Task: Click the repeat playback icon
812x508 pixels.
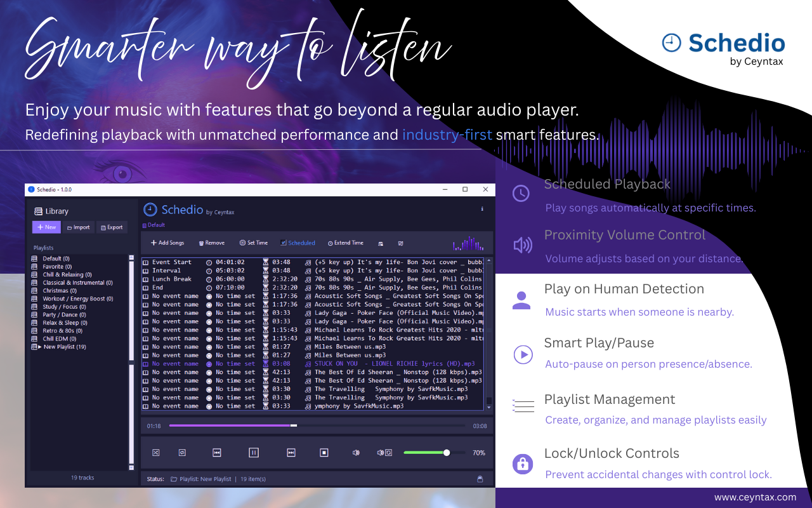Action: pyautogui.click(x=182, y=453)
